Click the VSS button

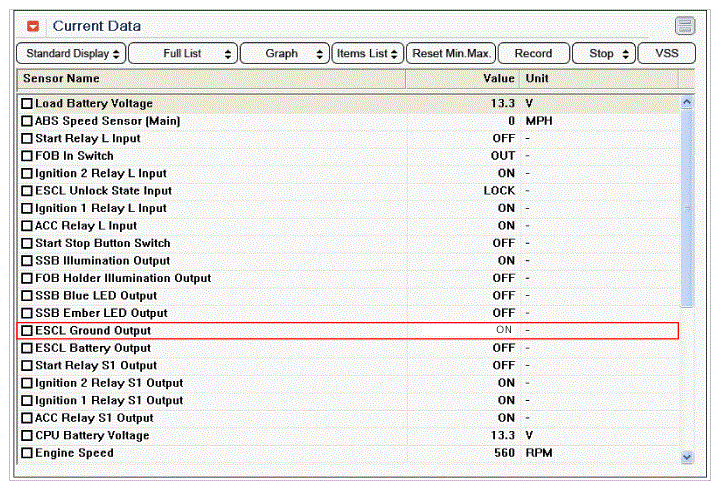pos(667,53)
